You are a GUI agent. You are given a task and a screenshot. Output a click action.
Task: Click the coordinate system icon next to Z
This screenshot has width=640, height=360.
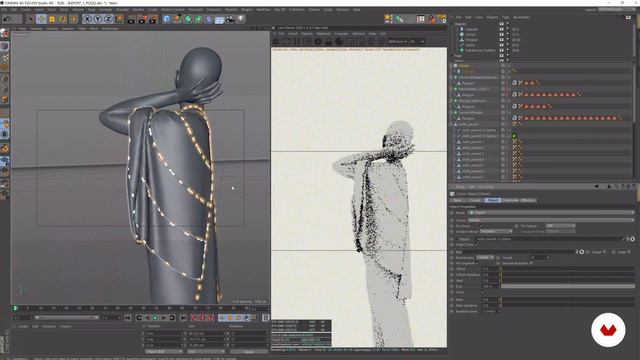click(x=119, y=19)
